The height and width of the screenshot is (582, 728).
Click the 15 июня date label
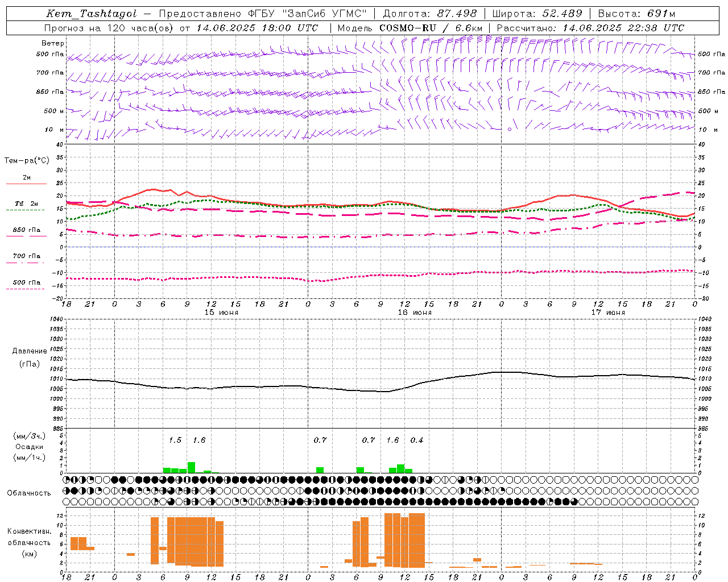pos(221,312)
